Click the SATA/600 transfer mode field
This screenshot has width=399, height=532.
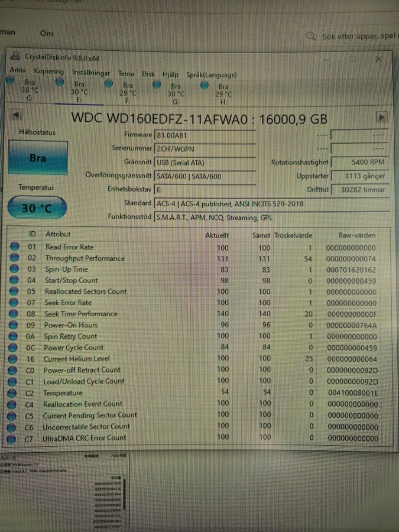[205, 176]
